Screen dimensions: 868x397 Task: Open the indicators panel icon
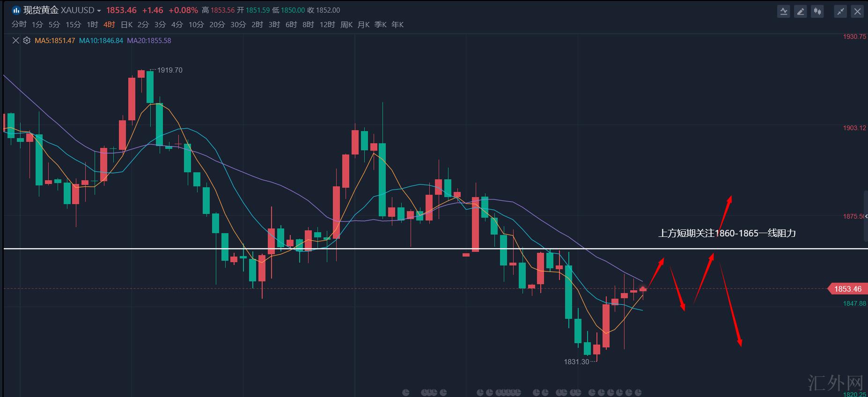(783, 11)
